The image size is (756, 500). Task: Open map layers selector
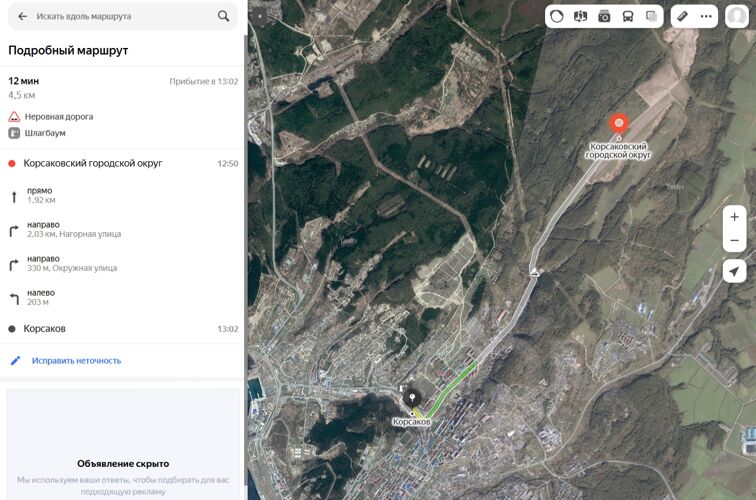651,17
